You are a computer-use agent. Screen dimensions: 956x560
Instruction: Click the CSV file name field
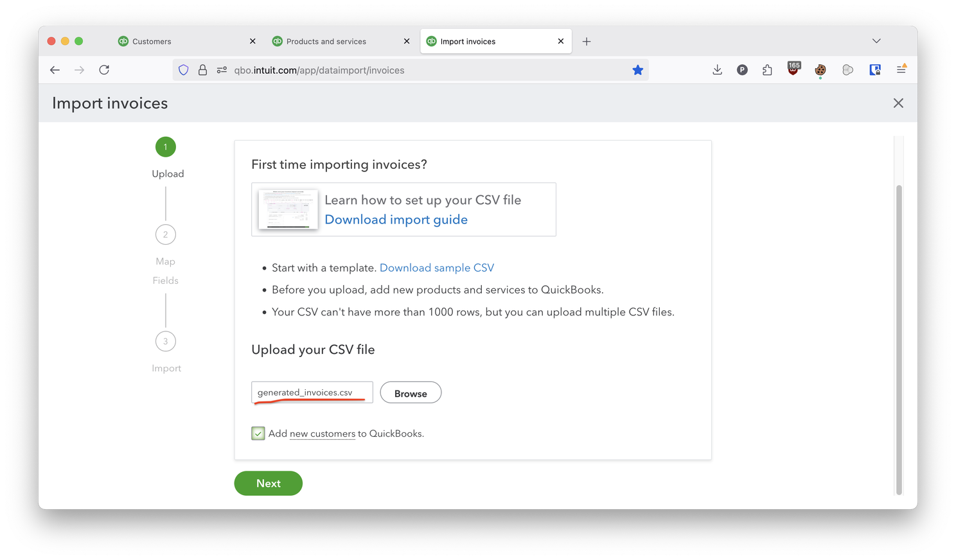click(312, 392)
